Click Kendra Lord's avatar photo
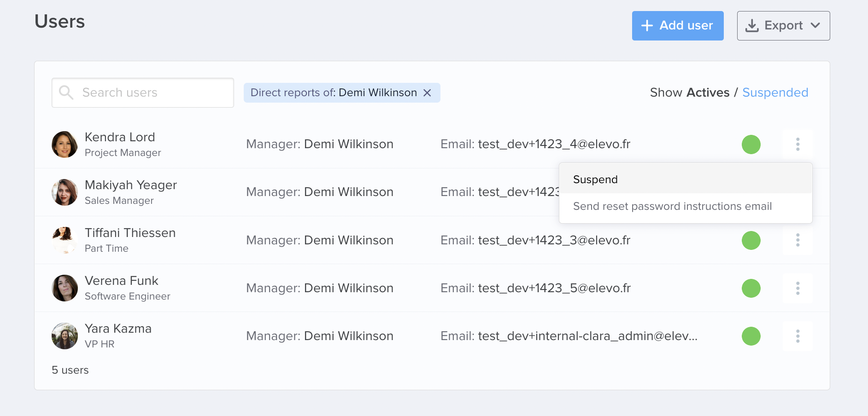 click(65, 144)
